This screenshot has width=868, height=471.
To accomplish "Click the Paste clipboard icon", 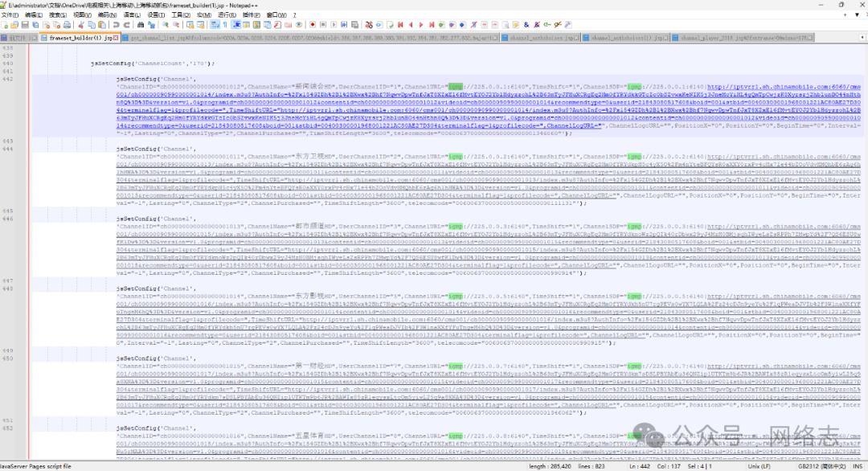I will (x=102, y=25).
